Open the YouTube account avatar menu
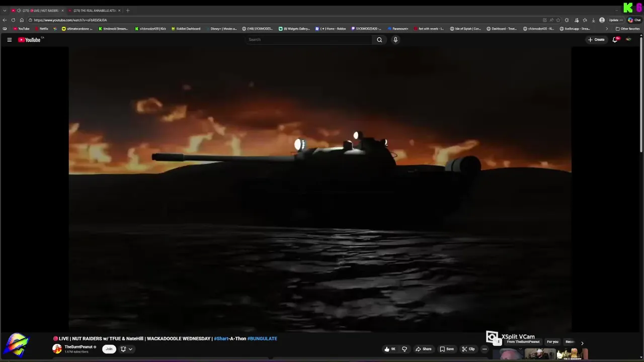The height and width of the screenshot is (362, 644). (x=628, y=40)
